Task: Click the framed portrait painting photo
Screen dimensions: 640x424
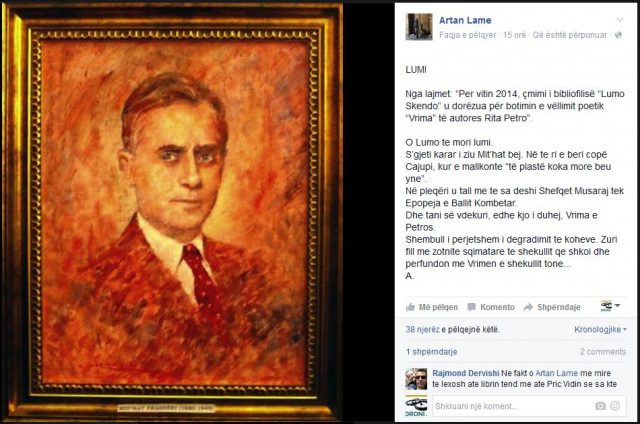Action: click(171, 212)
